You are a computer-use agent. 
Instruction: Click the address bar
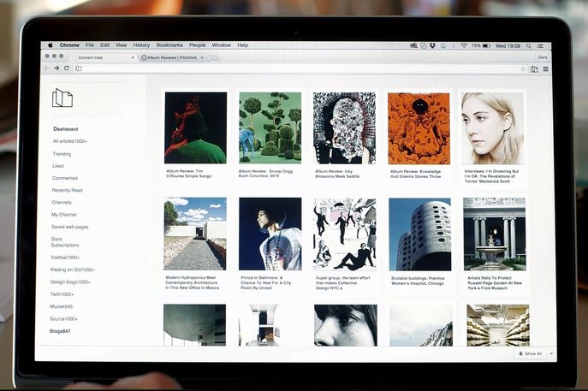click(291, 68)
